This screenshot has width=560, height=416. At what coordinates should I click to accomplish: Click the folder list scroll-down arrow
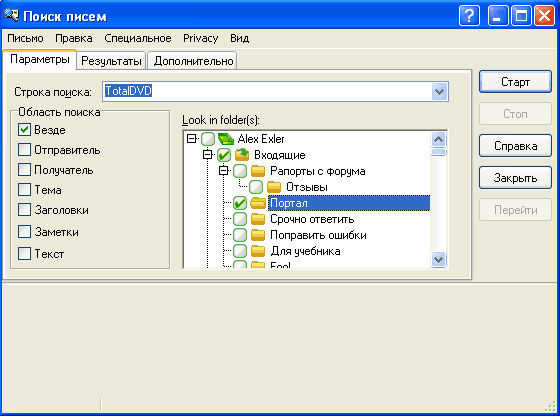coord(439,259)
